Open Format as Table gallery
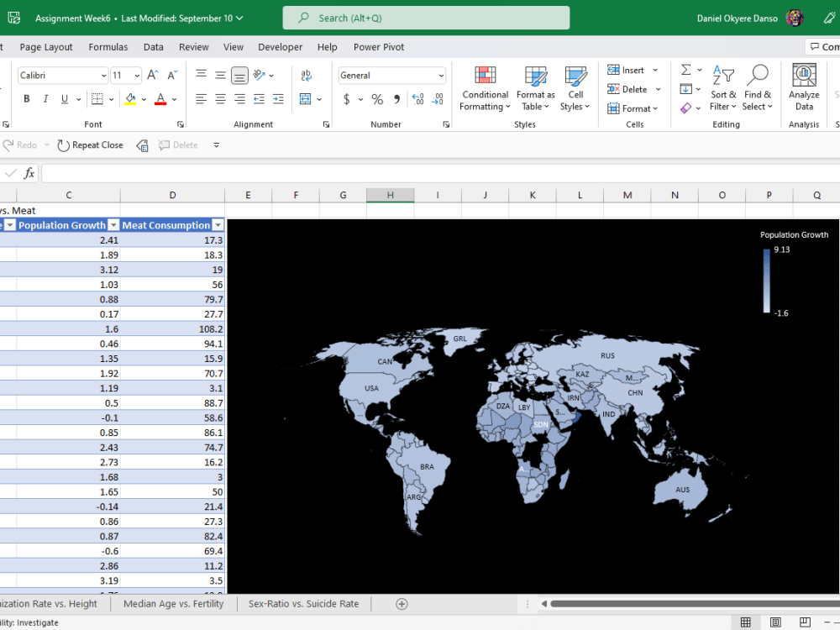The width and height of the screenshot is (840, 630). click(x=535, y=88)
